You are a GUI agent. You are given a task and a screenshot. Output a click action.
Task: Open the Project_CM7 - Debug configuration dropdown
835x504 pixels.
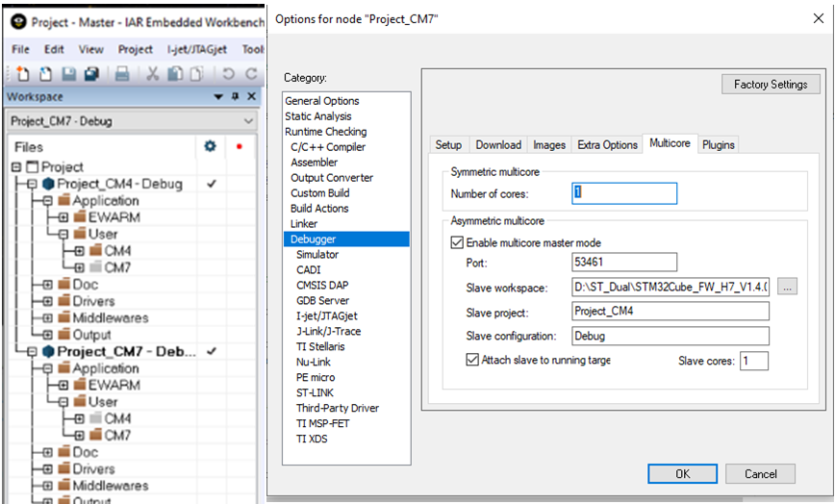pyautogui.click(x=248, y=122)
